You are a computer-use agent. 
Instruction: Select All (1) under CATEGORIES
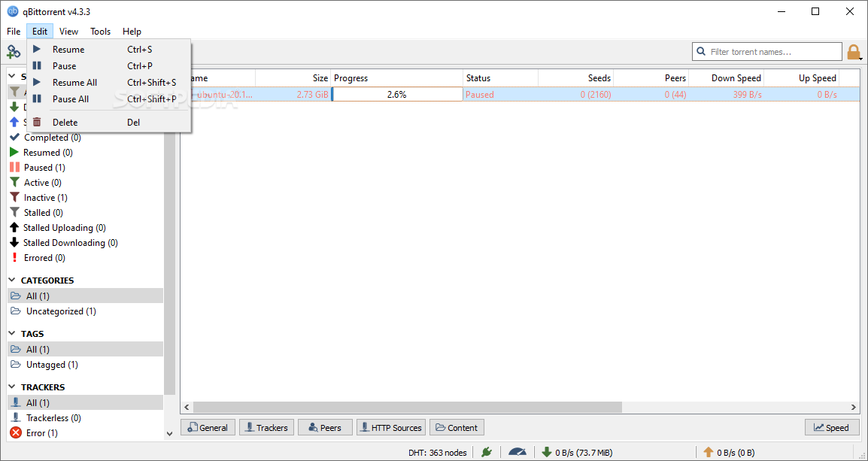click(85, 296)
